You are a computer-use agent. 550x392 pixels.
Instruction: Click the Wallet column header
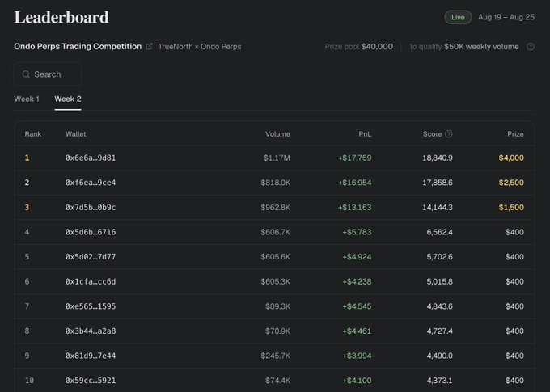point(75,134)
